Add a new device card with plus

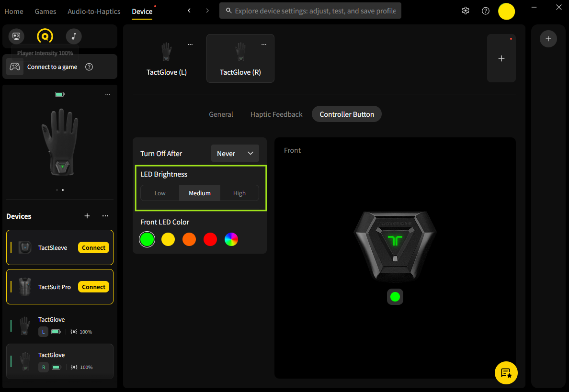501,58
